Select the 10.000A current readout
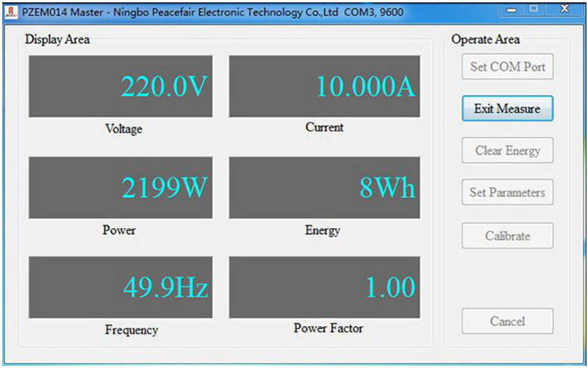The image size is (588, 368). [x=324, y=86]
